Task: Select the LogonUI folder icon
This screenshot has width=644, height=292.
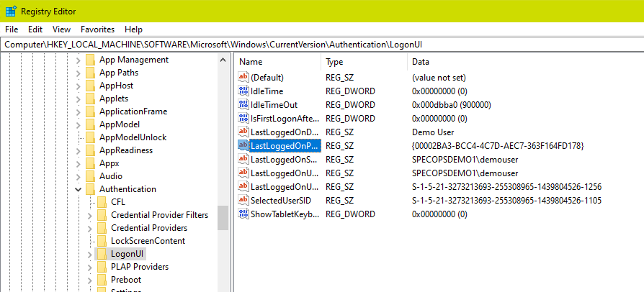Action: tap(102, 254)
